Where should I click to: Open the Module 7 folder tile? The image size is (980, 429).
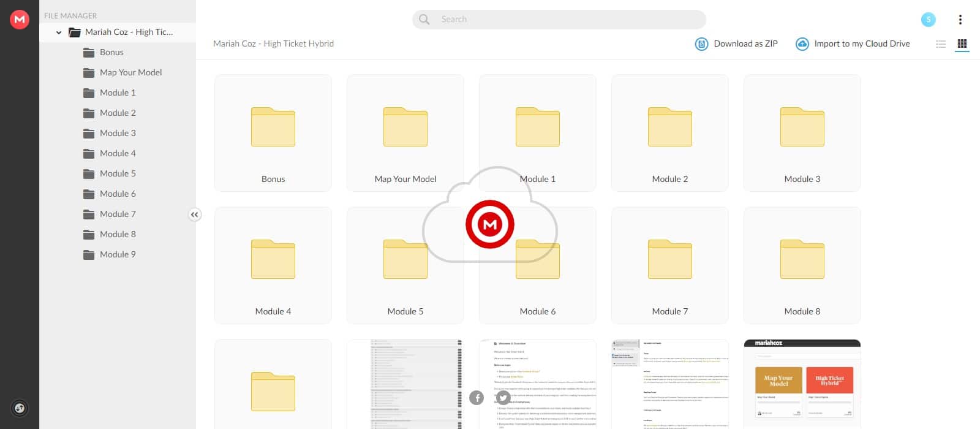pyautogui.click(x=669, y=265)
